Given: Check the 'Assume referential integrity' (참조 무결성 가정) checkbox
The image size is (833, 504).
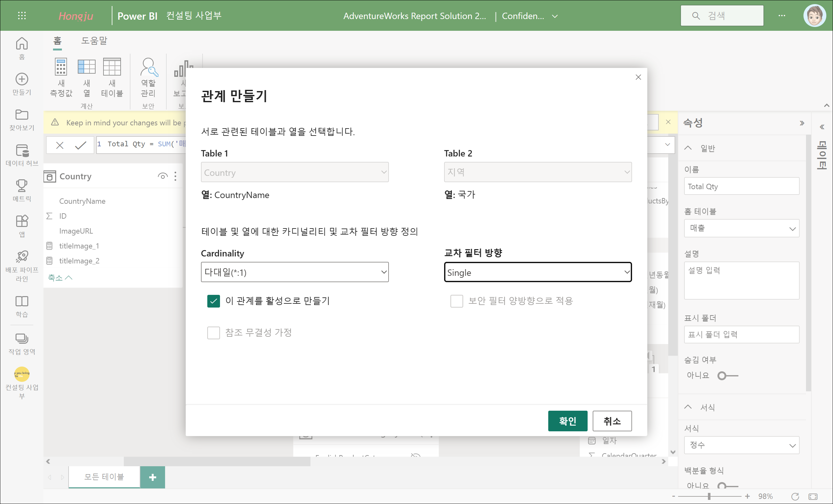Looking at the screenshot, I should coord(214,333).
